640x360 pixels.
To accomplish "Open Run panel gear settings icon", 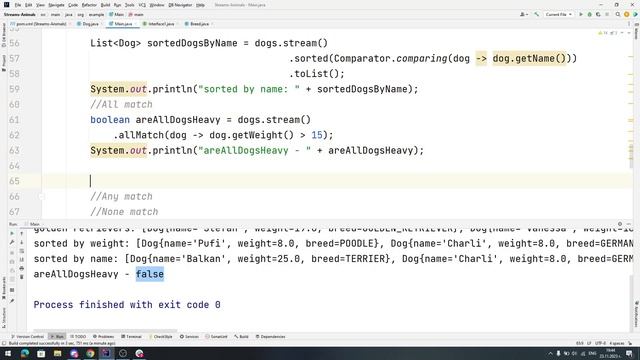I will pos(620,224).
